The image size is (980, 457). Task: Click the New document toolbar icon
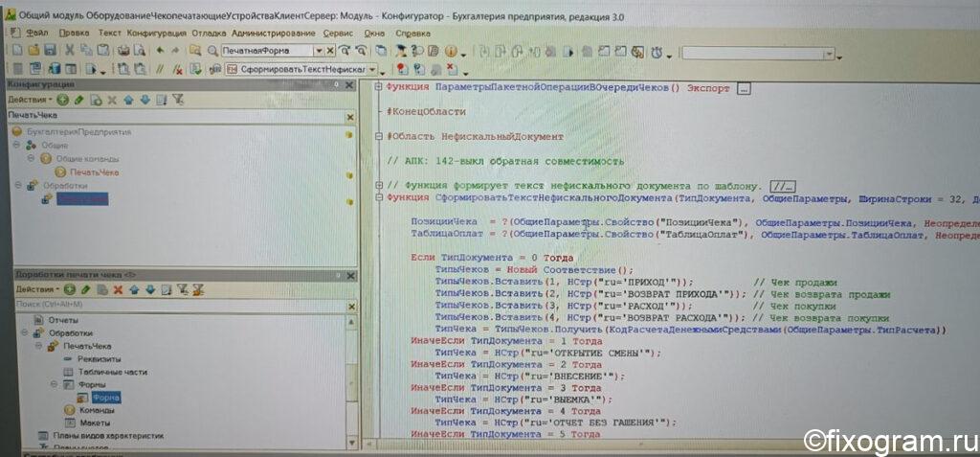(17, 51)
